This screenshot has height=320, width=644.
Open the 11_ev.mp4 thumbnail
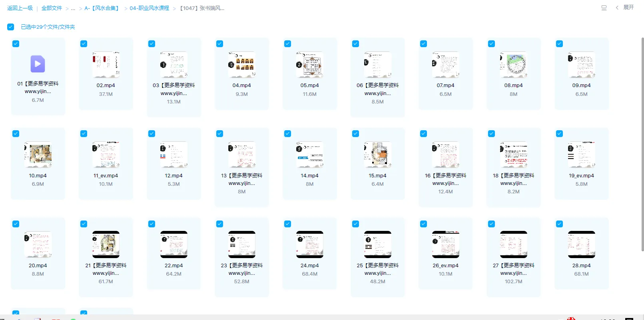pyautogui.click(x=106, y=155)
